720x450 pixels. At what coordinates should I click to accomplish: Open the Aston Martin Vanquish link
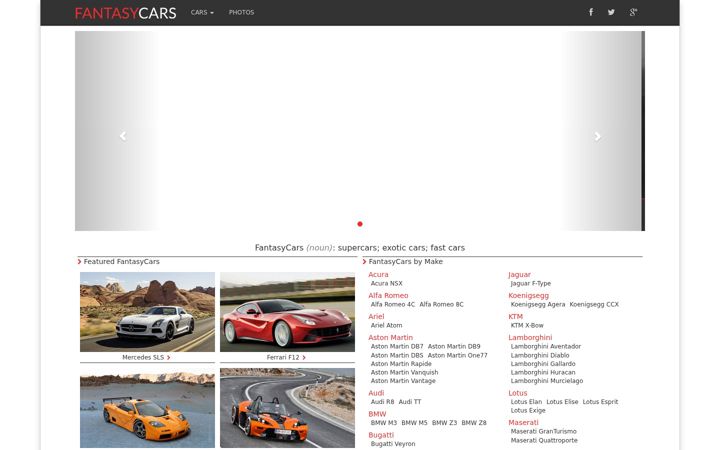coord(405,372)
